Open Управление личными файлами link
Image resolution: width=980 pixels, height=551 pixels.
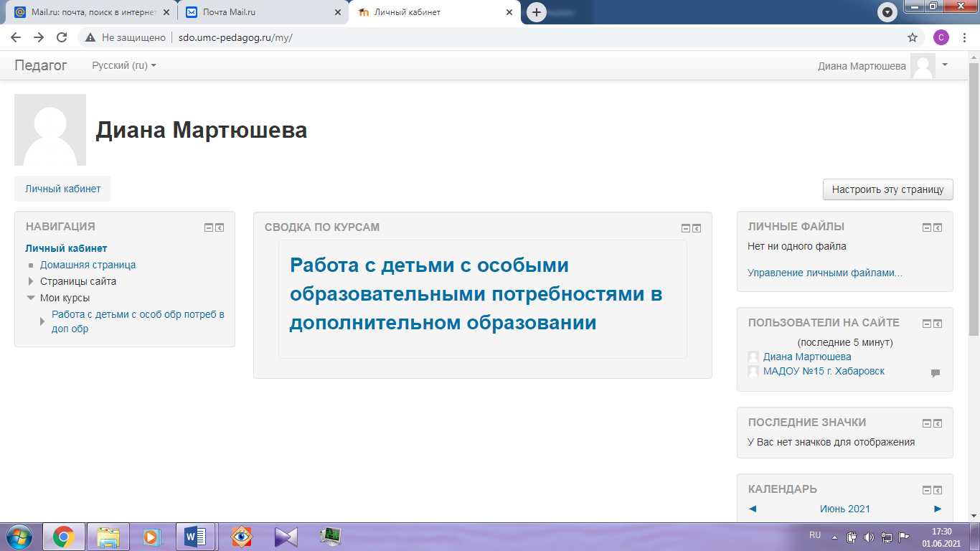[x=824, y=273]
